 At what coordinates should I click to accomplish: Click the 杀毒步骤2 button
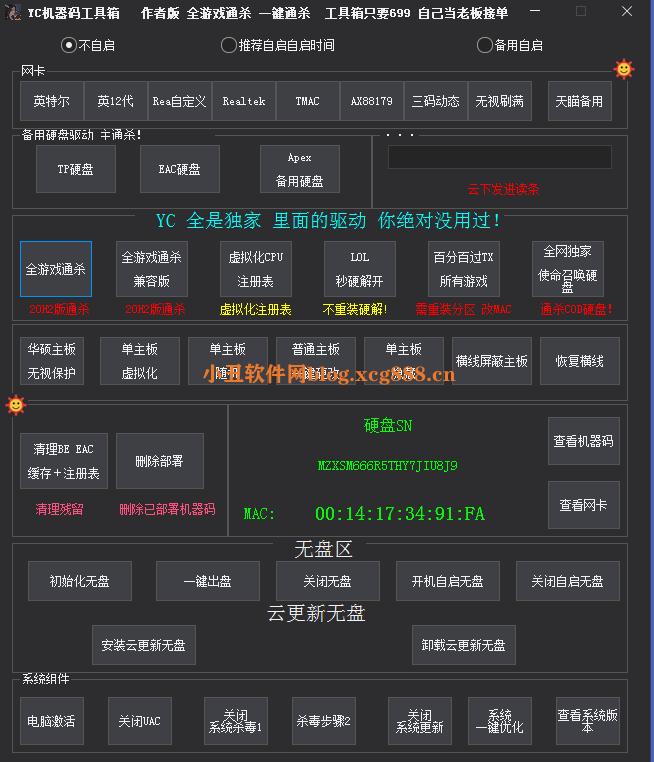tap(324, 721)
